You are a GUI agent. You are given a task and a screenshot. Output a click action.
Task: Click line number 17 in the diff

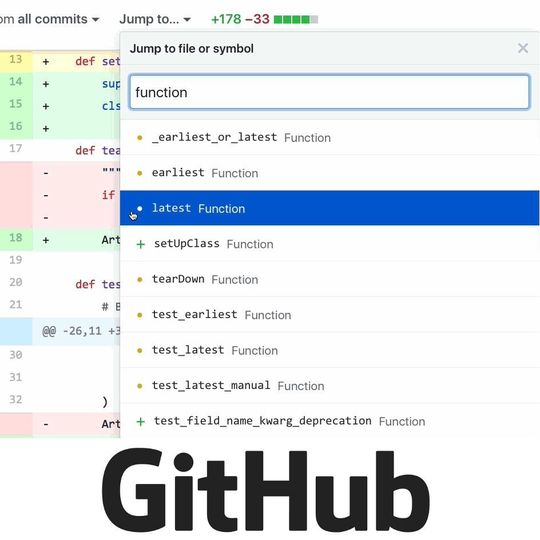point(16,148)
